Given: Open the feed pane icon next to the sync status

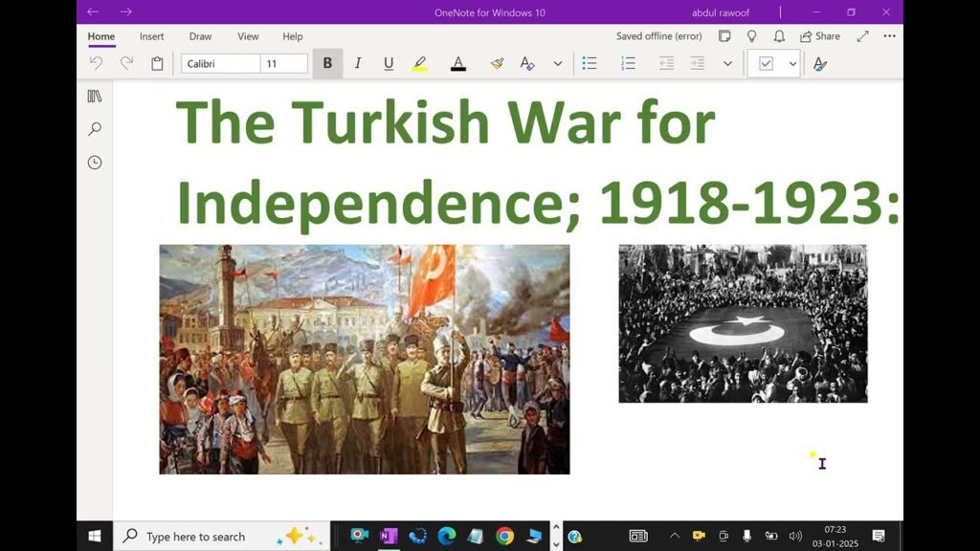Looking at the screenshot, I should pos(724,36).
